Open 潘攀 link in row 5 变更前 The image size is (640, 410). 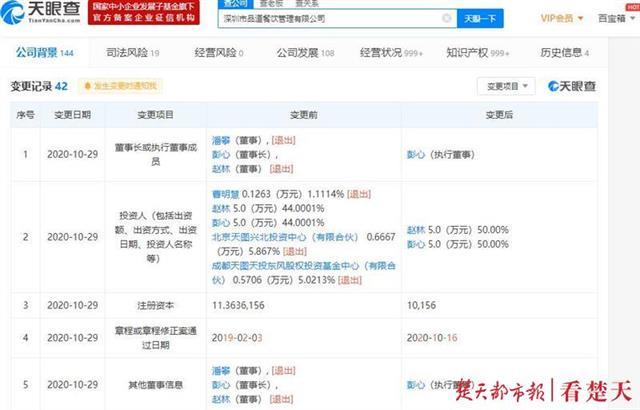pyautogui.click(x=221, y=371)
